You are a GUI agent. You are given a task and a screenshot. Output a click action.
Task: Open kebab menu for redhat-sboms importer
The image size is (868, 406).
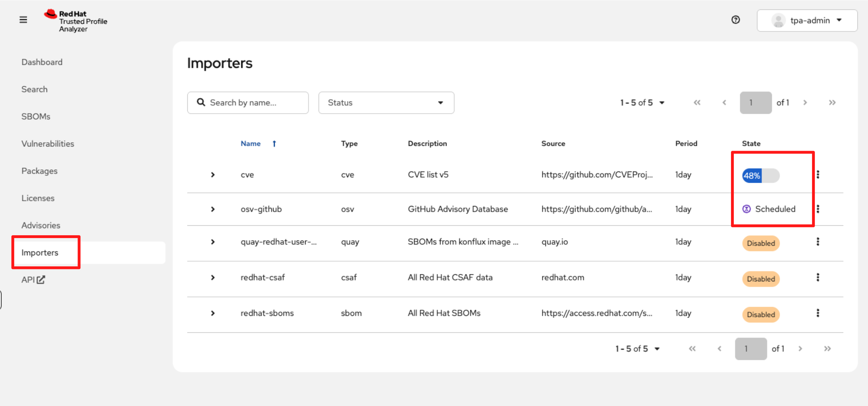tap(818, 313)
